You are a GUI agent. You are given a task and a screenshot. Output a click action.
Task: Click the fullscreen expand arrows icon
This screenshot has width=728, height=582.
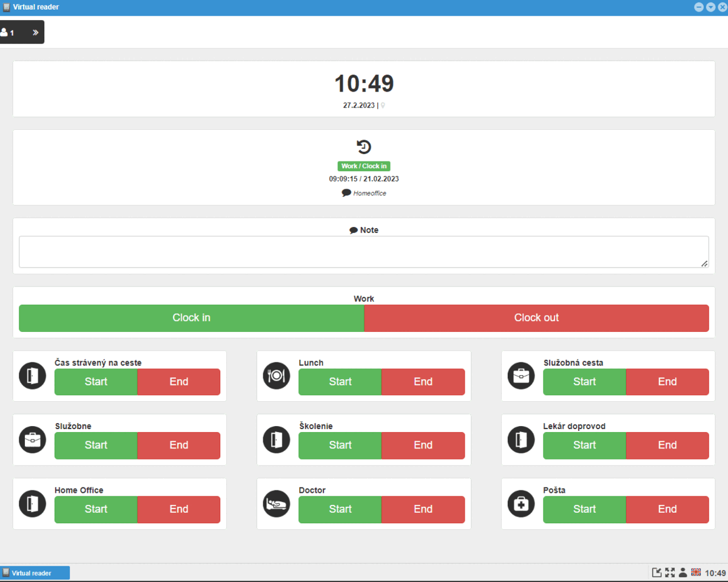pos(670,572)
